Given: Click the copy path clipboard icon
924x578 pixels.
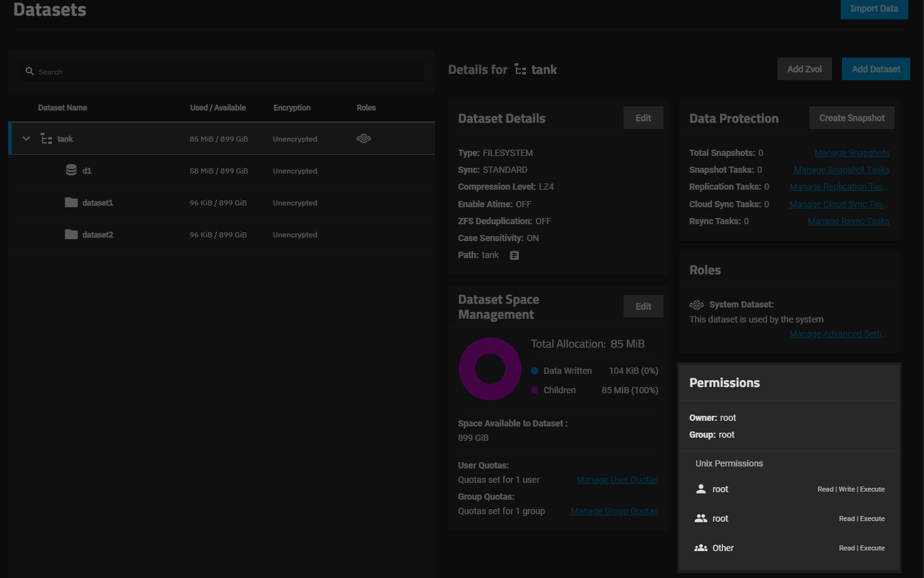Looking at the screenshot, I should (x=514, y=255).
